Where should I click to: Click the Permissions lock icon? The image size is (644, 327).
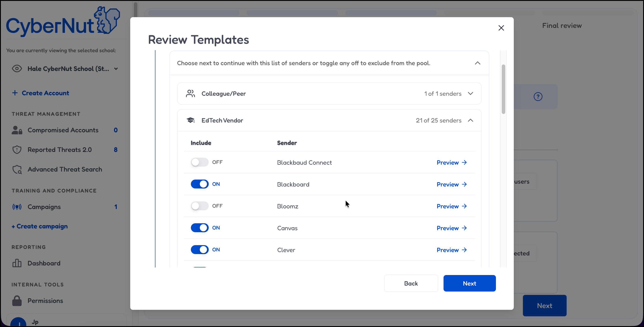17,301
